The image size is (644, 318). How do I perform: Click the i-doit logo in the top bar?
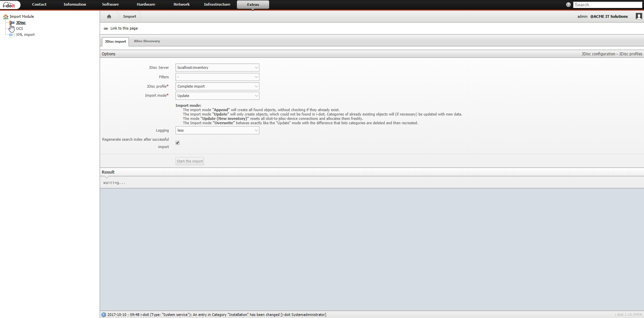10,5
